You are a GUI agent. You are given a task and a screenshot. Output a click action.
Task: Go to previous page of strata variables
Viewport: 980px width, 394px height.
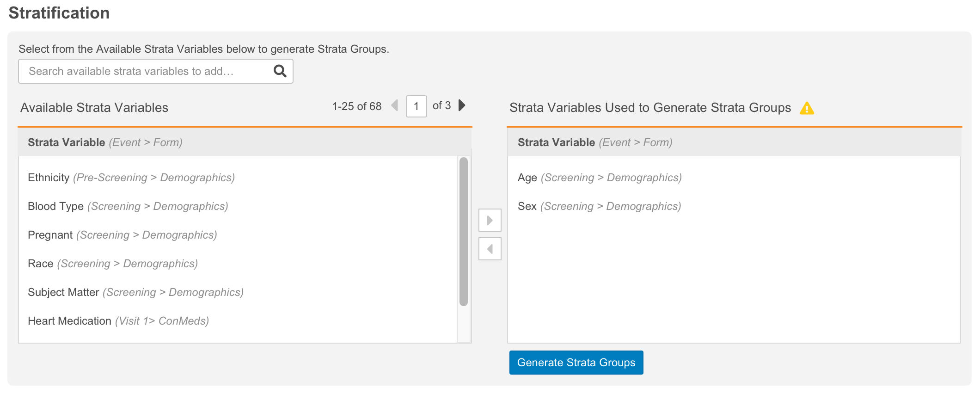point(394,105)
